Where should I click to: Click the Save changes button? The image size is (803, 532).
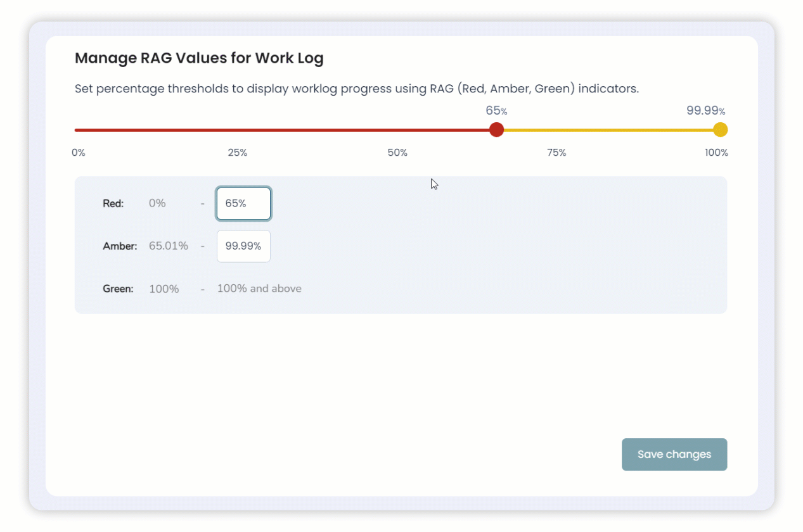pos(674,454)
